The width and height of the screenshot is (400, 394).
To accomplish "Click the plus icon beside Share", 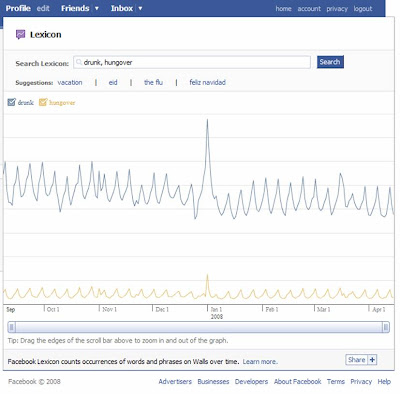I will click(372, 360).
